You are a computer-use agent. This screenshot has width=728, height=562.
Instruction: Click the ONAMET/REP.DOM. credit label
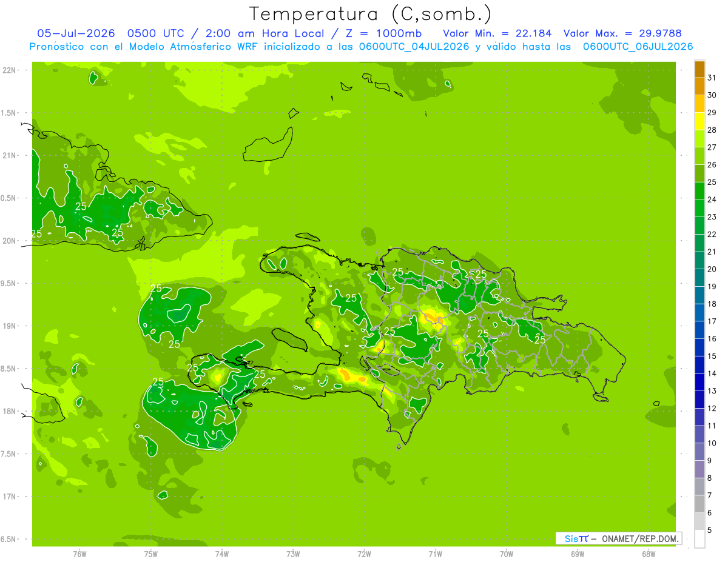coord(640,538)
